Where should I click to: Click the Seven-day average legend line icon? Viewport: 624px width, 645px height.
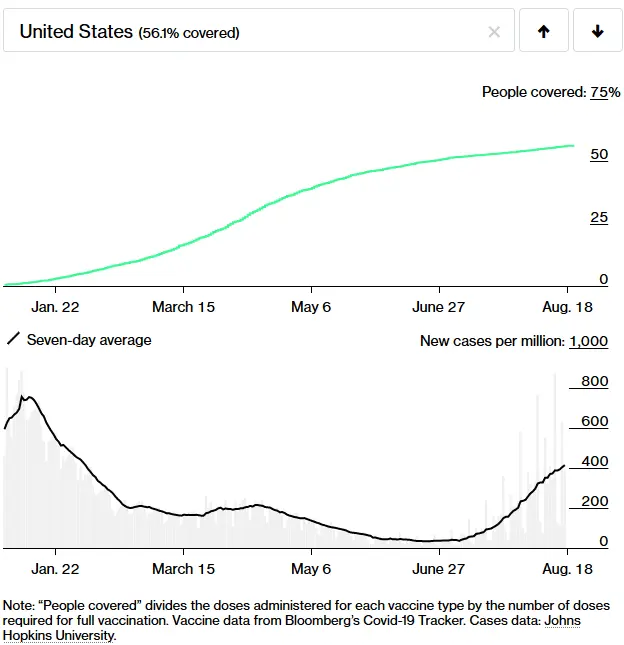(x=13, y=340)
